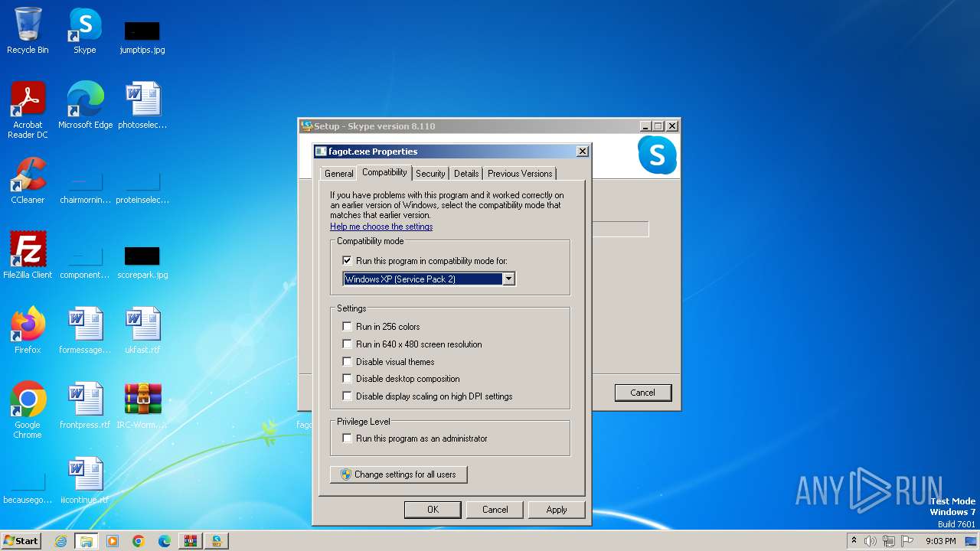This screenshot has width=980, height=551.
Task: Open the CCleaner desktop shortcut
Action: point(28,180)
